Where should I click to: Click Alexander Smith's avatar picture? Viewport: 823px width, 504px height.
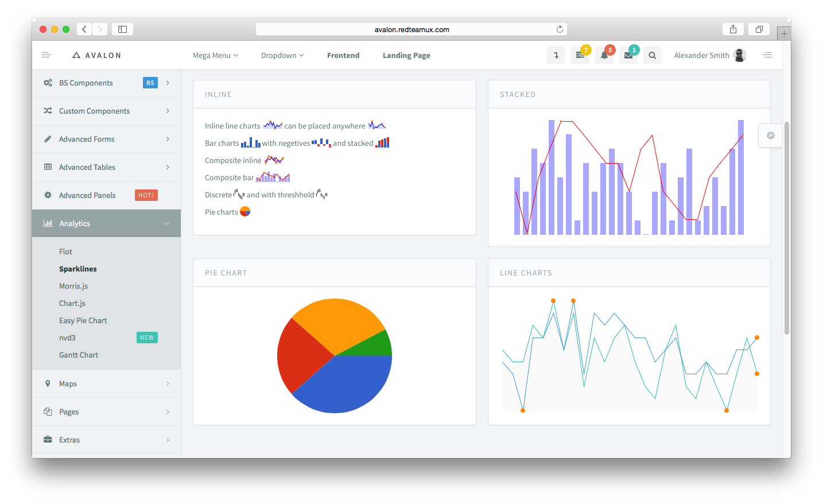click(x=740, y=55)
